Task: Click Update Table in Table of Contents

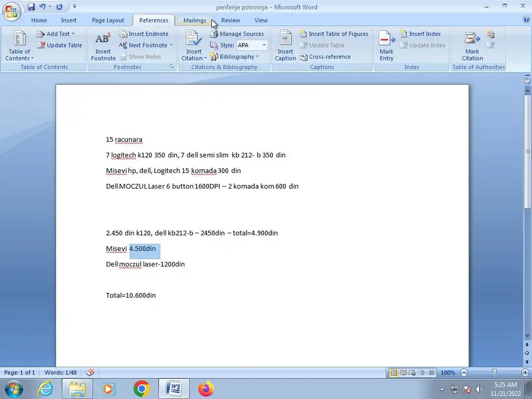Action: [x=60, y=45]
